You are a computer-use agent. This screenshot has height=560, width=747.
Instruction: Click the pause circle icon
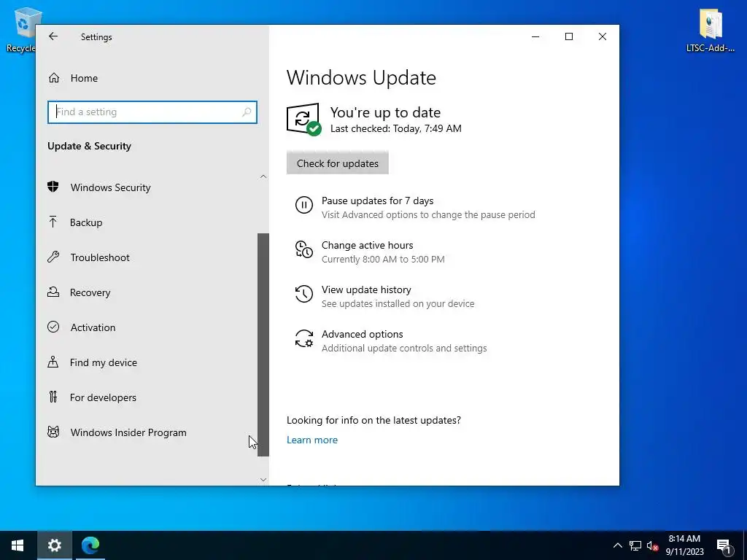coord(304,205)
